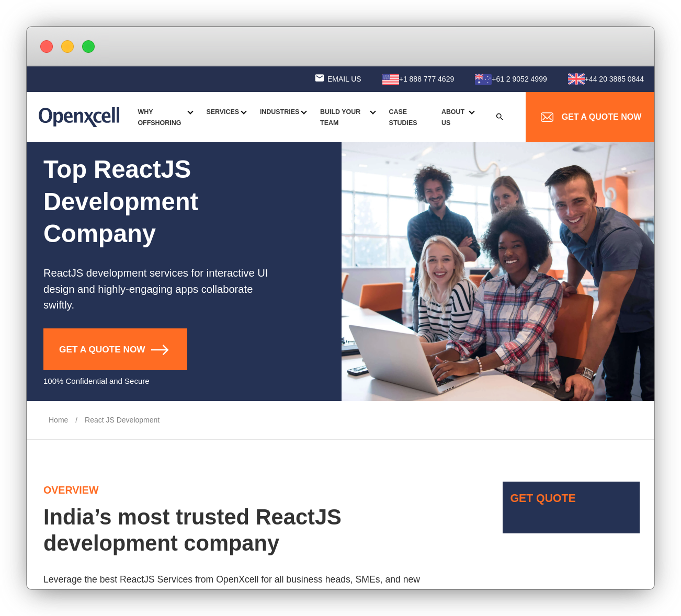Viewport: 681px width, 616px height.
Task: Click the OVERVIEW heading text
Action: 71,490
